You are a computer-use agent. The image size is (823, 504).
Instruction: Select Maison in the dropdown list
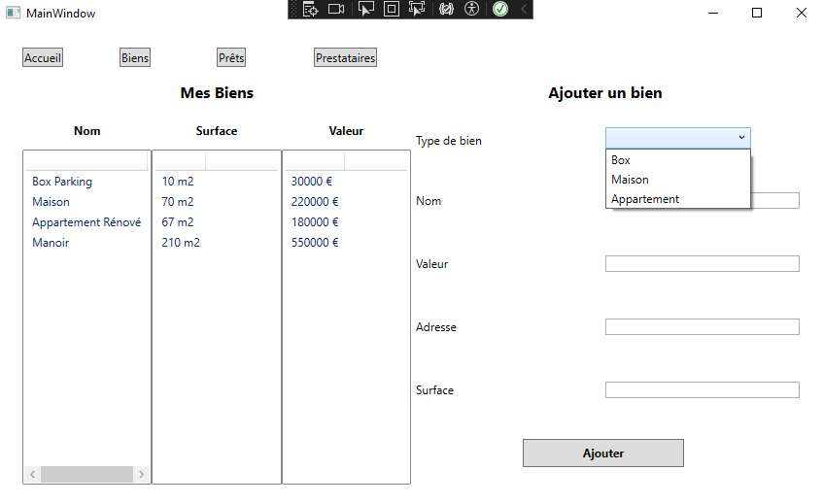click(x=630, y=180)
